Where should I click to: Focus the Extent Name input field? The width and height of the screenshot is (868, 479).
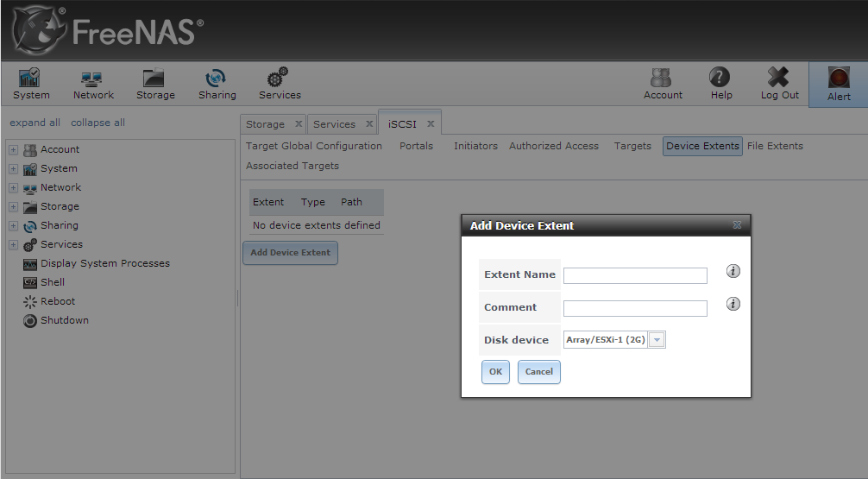(635, 276)
